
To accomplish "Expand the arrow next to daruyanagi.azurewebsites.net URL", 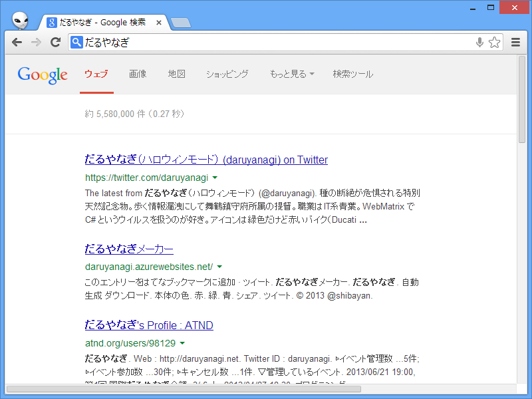I will (219, 267).
